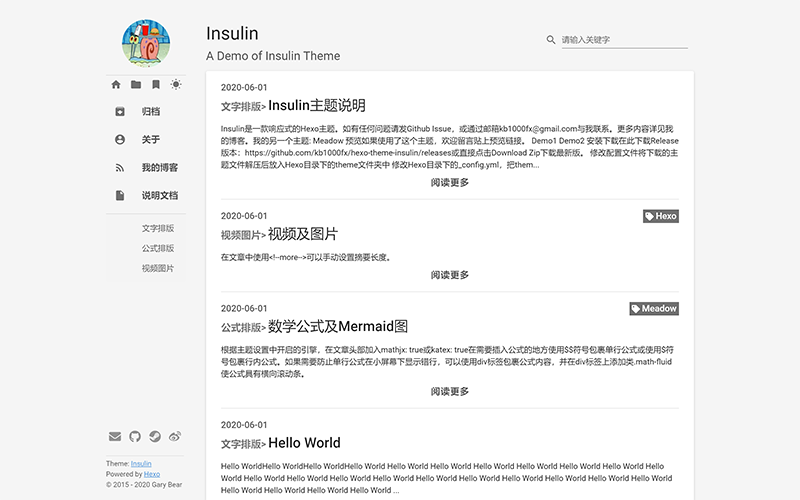Click the snail avatar image

coord(146,43)
